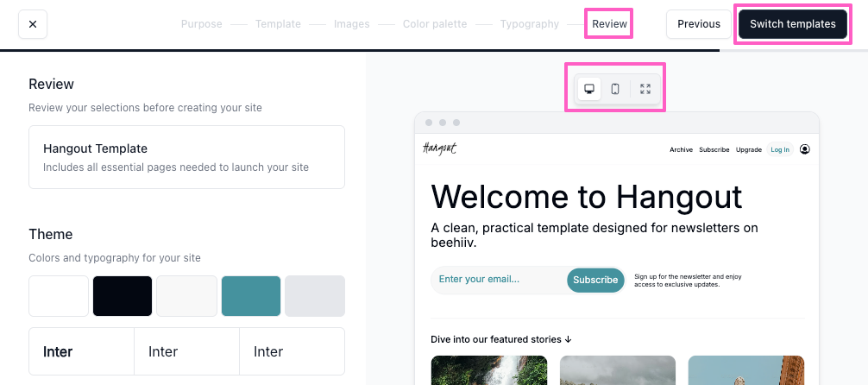Click the bold Inter font box
This screenshot has height=385, width=868.
[81, 351]
